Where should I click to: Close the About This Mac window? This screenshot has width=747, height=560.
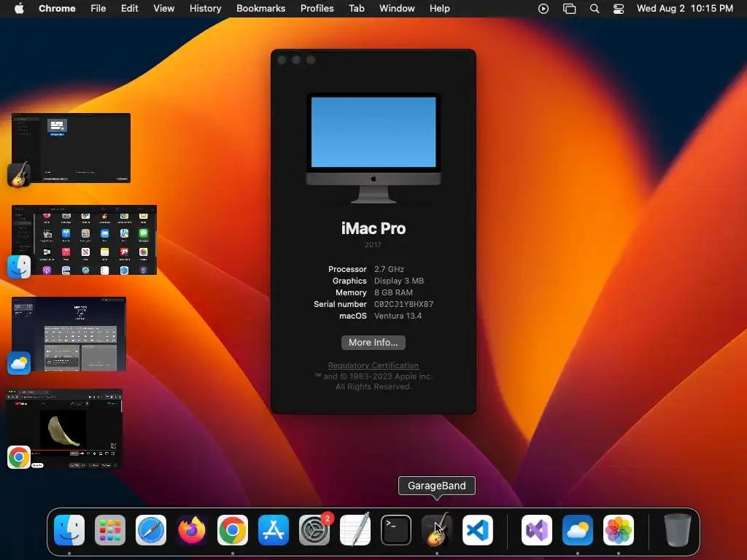click(x=282, y=60)
